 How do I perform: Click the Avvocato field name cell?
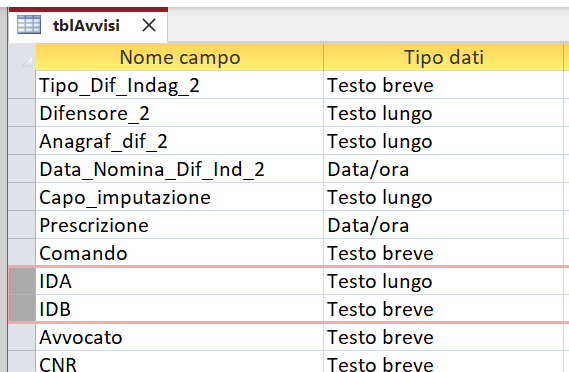pos(180,337)
